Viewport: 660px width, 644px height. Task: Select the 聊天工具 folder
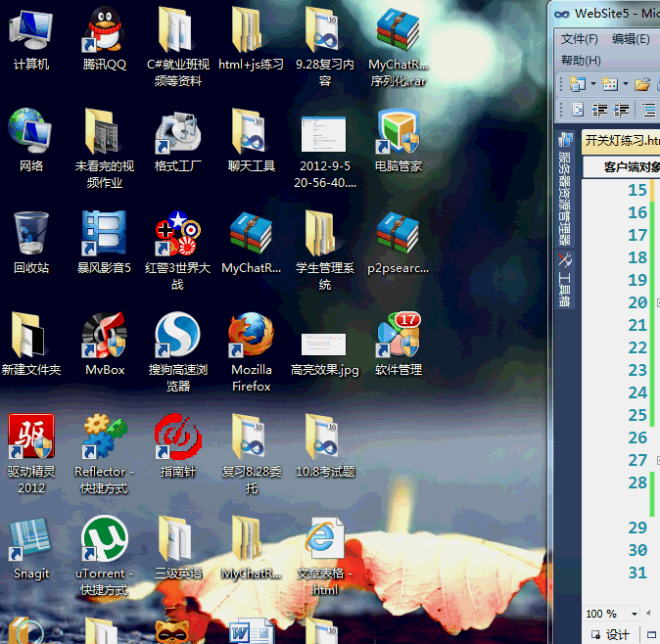(x=251, y=141)
